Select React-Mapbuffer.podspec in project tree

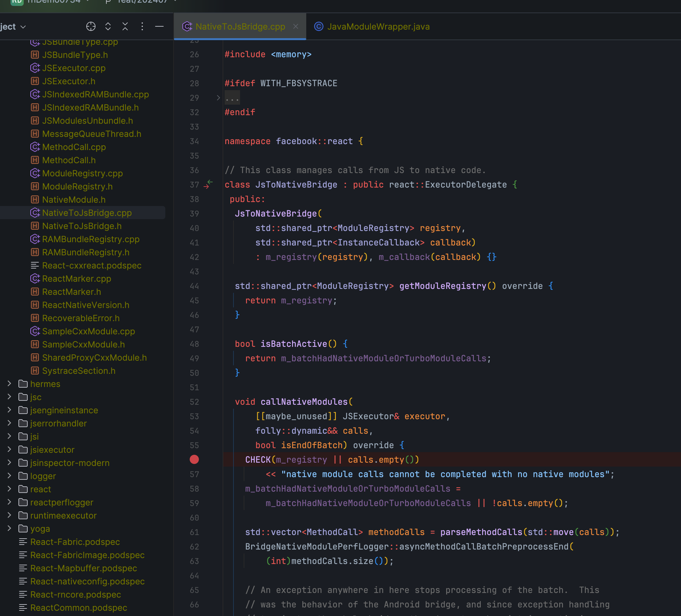click(84, 568)
